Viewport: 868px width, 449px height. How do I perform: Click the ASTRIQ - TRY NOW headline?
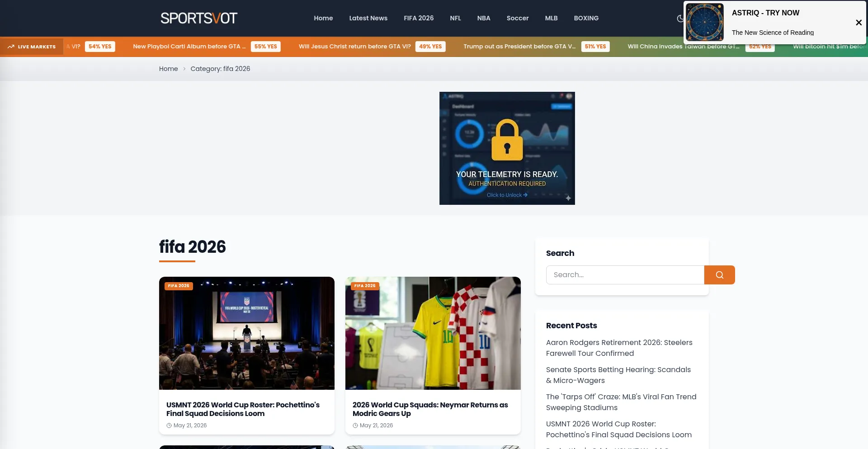point(765,13)
